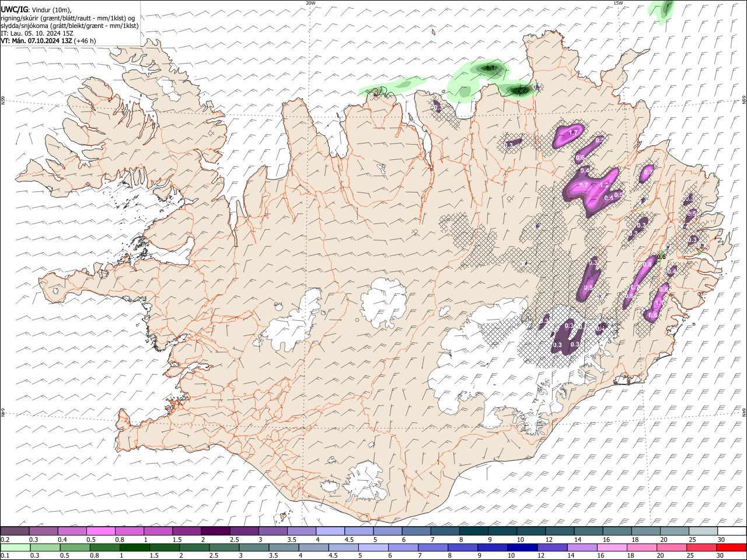
Task: Click the 'slydda/snjókoma (grátt/bleikt/grænt' description line
Action: (x=69, y=26)
